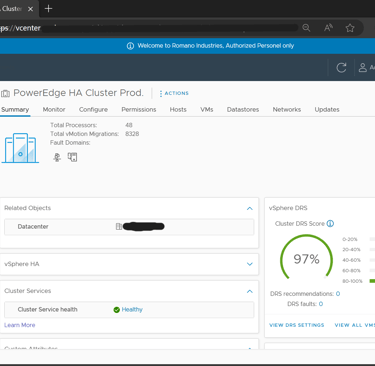Click the Healthy cluster service status link
The image size is (375, 366).
(x=132, y=310)
